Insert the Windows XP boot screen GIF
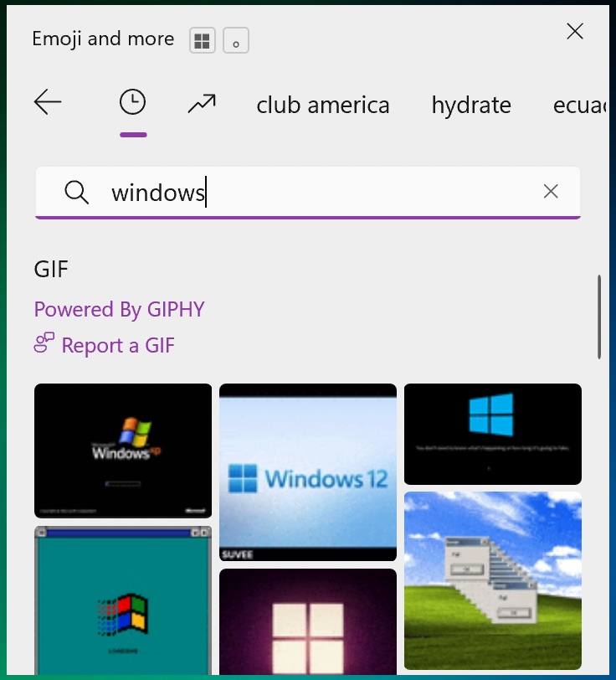 click(123, 451)
